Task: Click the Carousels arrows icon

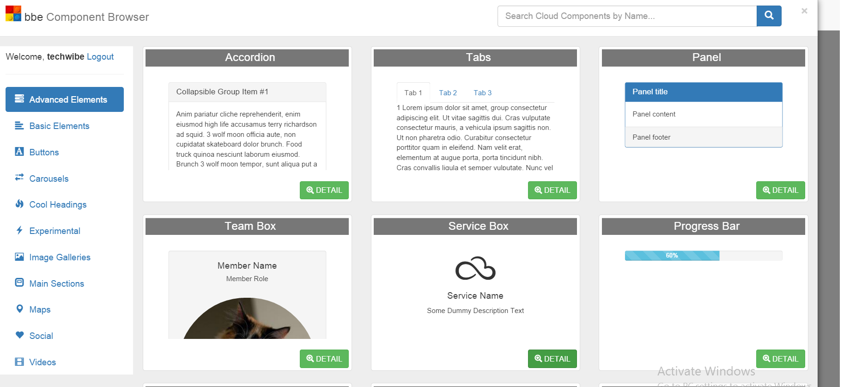Action: coord(19,178)
